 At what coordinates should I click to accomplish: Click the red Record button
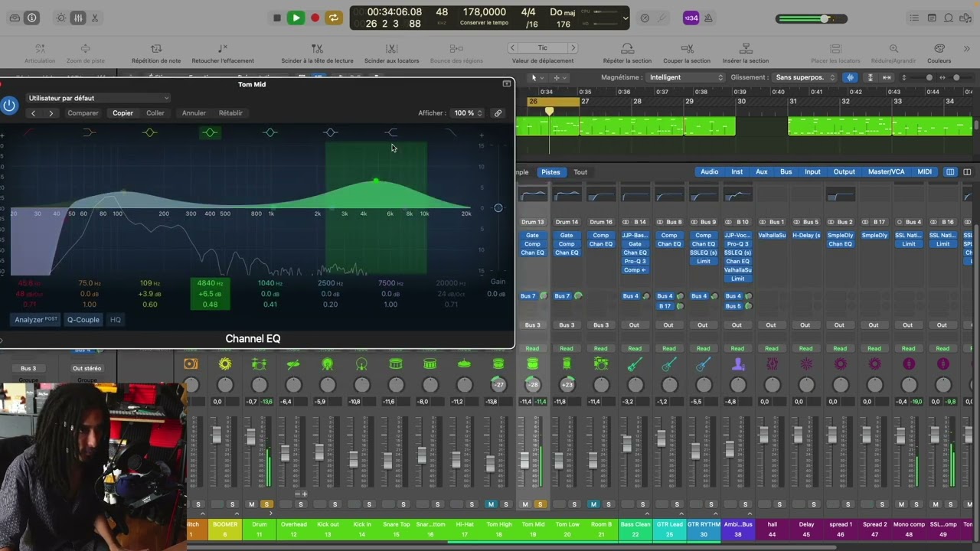(315, 18)
